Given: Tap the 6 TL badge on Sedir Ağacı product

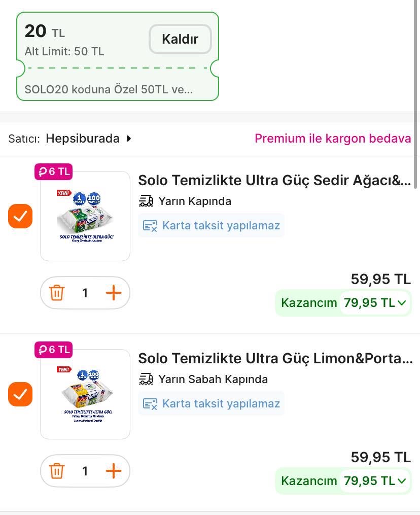Looking at the screenshot, I should coord(53,171).
